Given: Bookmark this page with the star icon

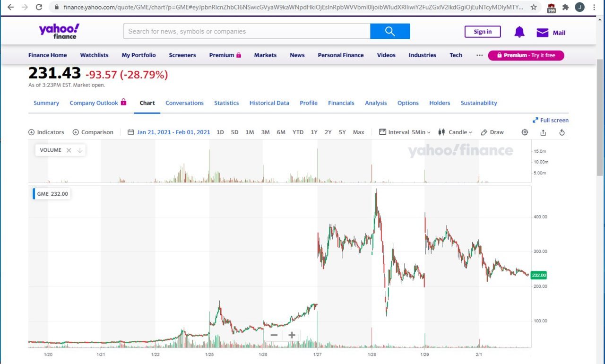Looking at the screenshot, I should coord(534,7).
